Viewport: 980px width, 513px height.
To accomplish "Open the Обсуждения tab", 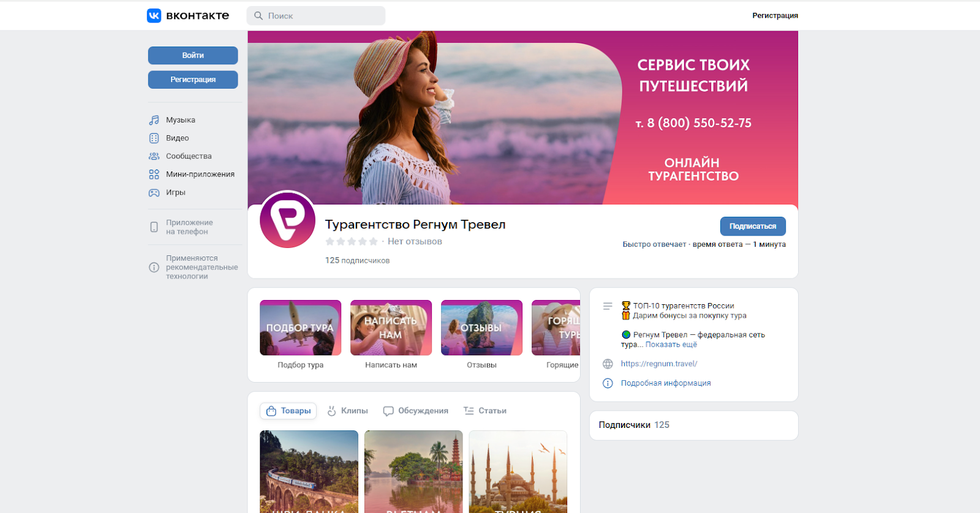I will tap(416, 411).
